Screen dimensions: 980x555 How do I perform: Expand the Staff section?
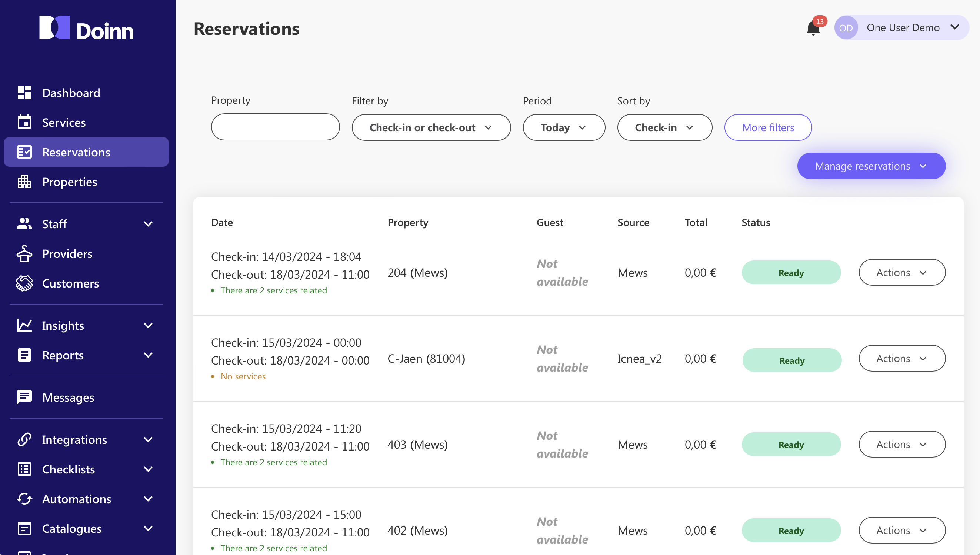(149, 224)
